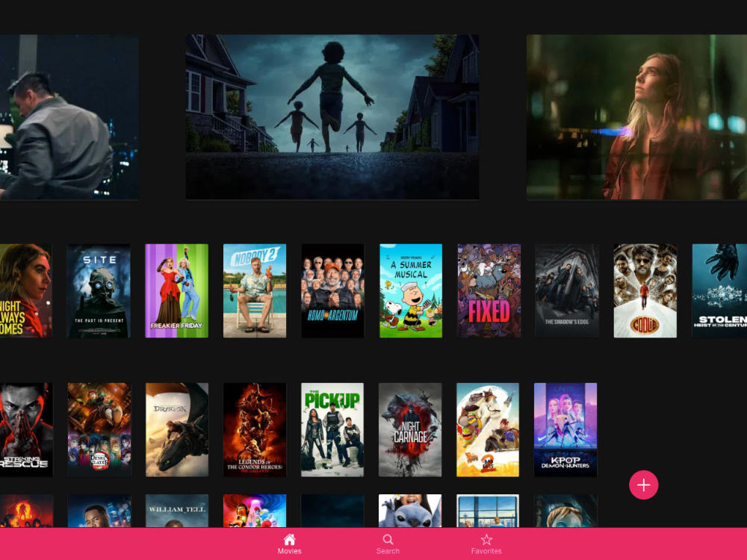Open The Bad Guys 2 poster
The height and width of the screenshot is (560, 747).
488,429
